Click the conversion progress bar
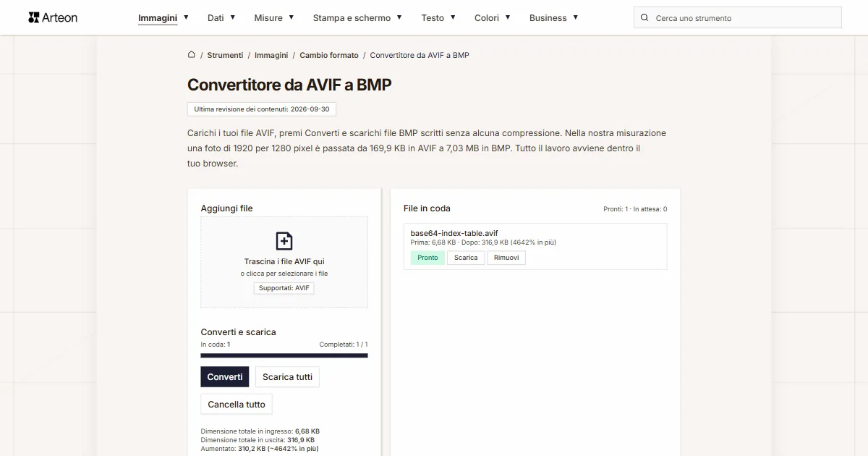 tap(284, 355)
